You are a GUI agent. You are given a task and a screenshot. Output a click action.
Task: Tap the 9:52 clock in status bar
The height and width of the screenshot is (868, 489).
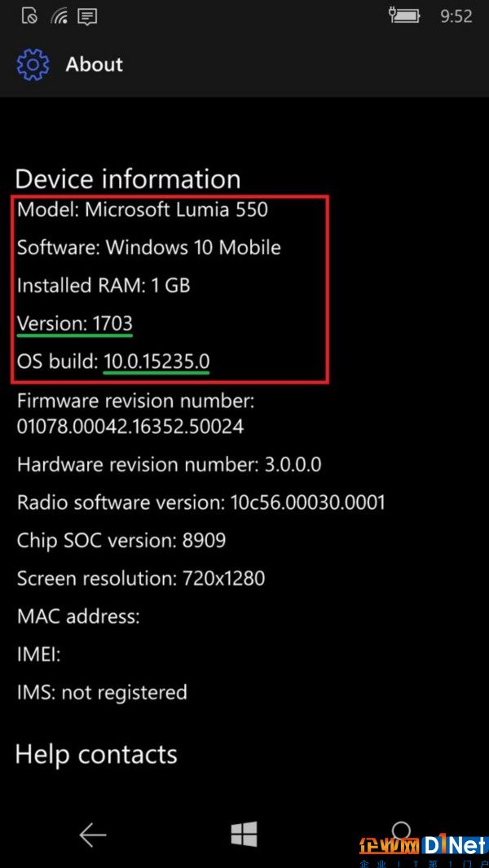tap(456, 16)
